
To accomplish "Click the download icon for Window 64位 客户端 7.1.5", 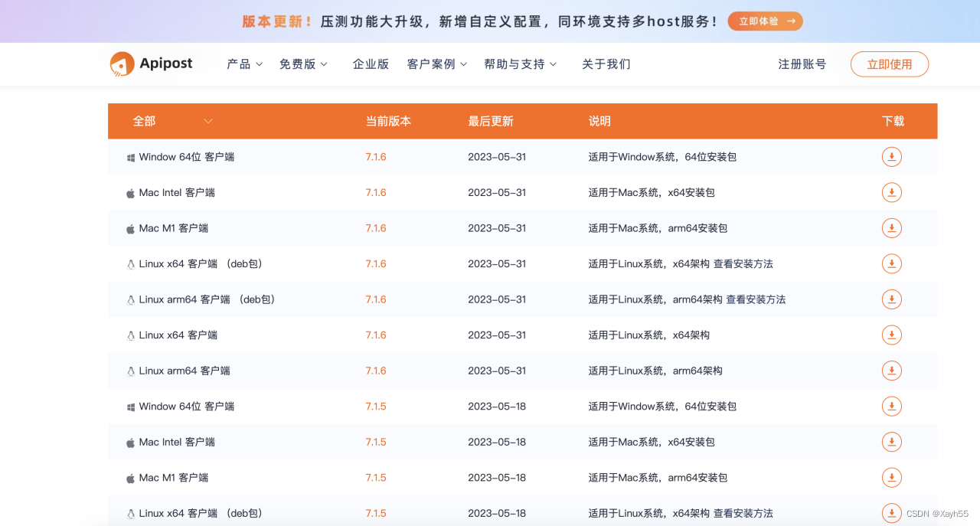I will tap(891, 406).
